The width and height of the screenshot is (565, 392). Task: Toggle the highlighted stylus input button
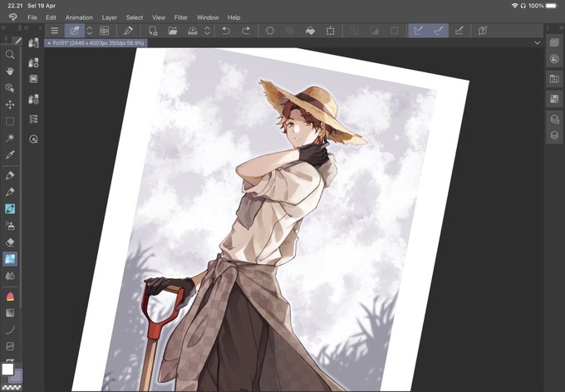click(x=75, y=31)
